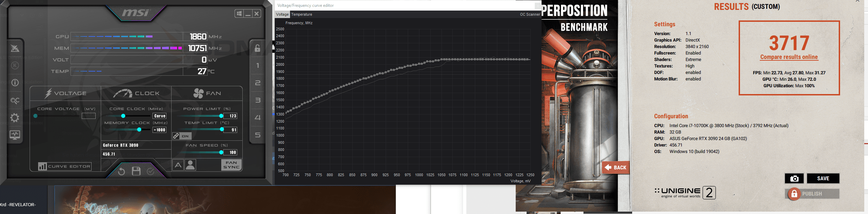Image resolution: width=868 pixels, height=214 pixels.
Task: Apply settings with the checkmark icon
Action: [x=150, y=171]
